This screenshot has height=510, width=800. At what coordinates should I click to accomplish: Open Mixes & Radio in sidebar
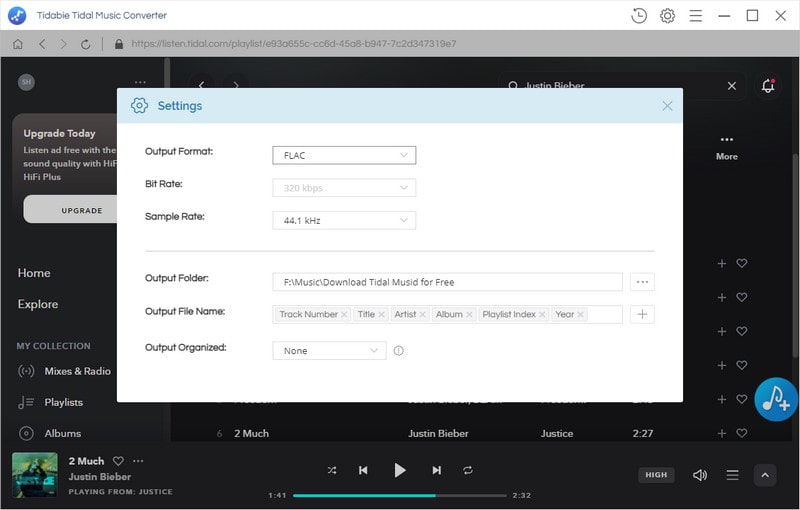(65, 371)
